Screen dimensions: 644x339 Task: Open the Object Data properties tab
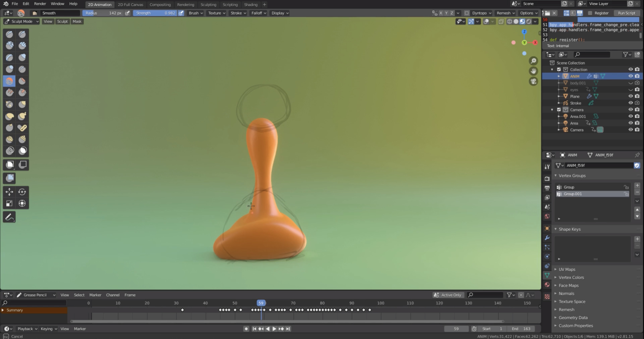pos(547,275)
